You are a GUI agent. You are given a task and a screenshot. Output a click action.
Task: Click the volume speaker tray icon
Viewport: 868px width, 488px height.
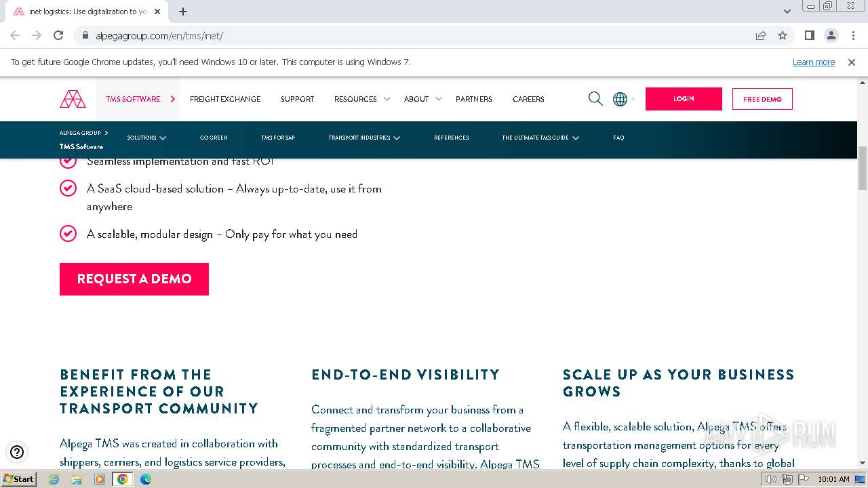click(x=771, y=479)
